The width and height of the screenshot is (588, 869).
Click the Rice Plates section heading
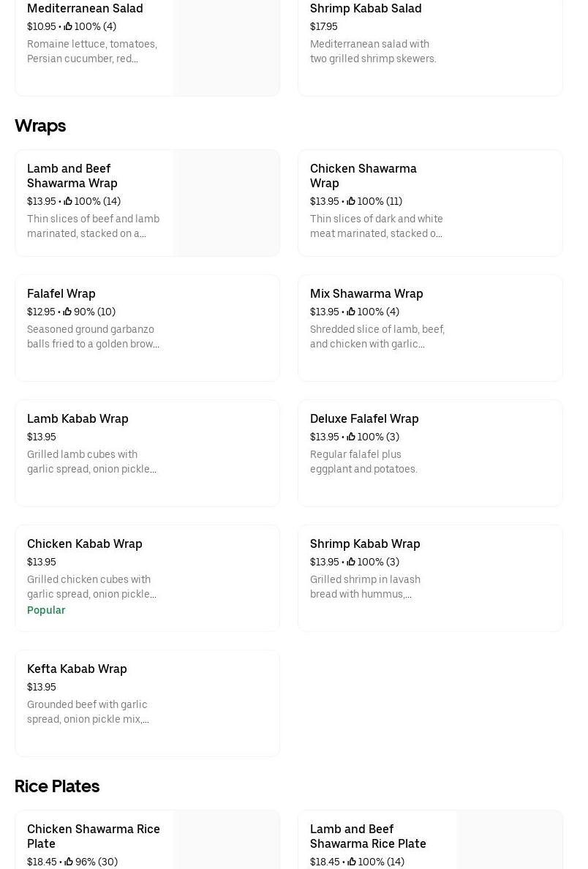[57, 786]
